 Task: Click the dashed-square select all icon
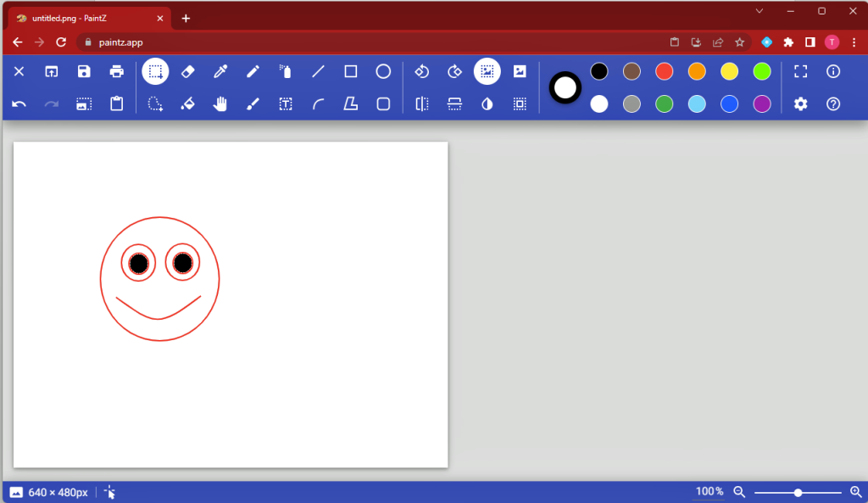pos(520,103)
